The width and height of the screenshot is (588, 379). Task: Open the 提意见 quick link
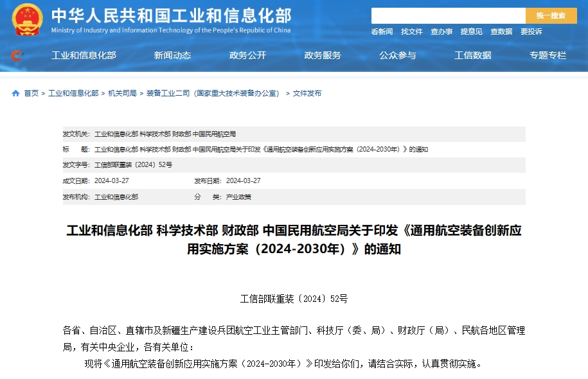[x=472, y=31]
